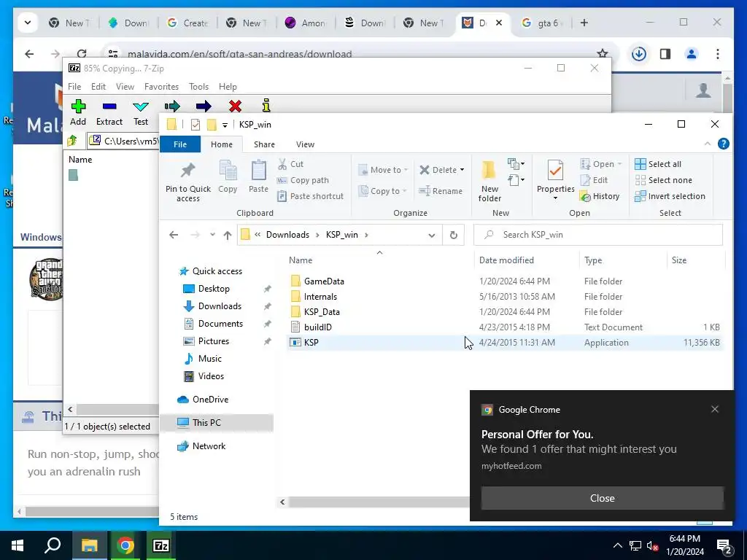Open recent locations dropdown in Explorer
747x560 pixels.
tap(212, 235)
